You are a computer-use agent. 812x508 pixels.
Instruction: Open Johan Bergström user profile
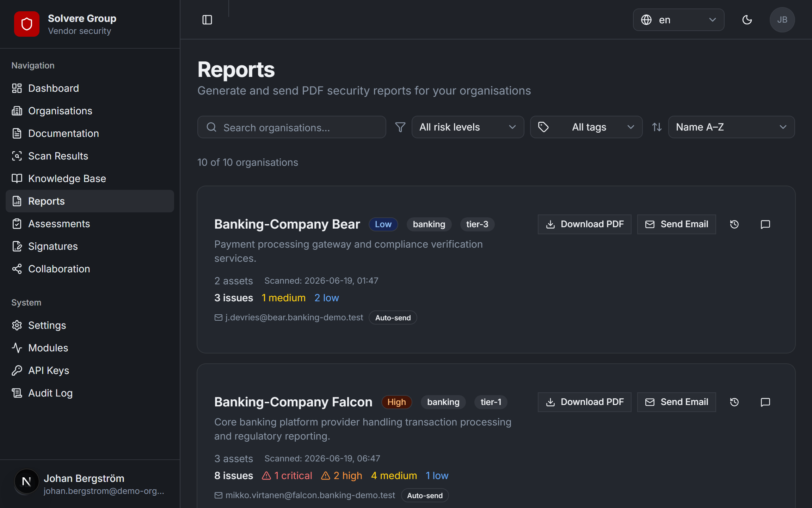[x=90, y=484]
